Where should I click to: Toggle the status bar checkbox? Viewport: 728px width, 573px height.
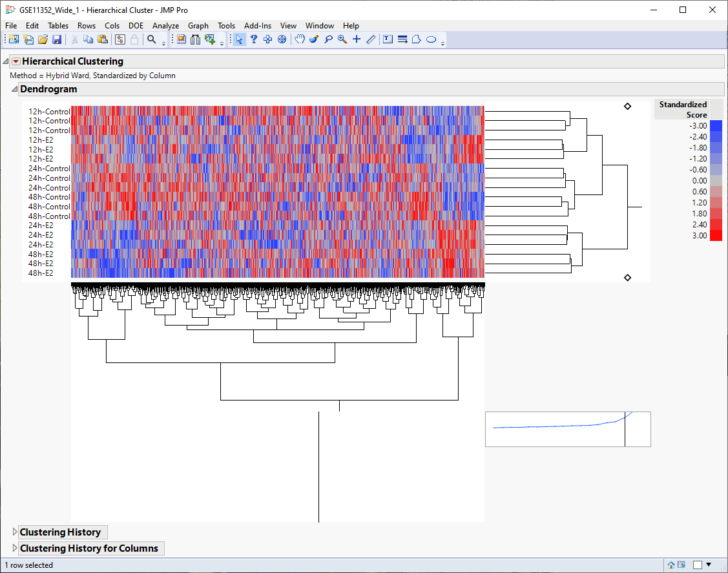(x=697, y=565)
